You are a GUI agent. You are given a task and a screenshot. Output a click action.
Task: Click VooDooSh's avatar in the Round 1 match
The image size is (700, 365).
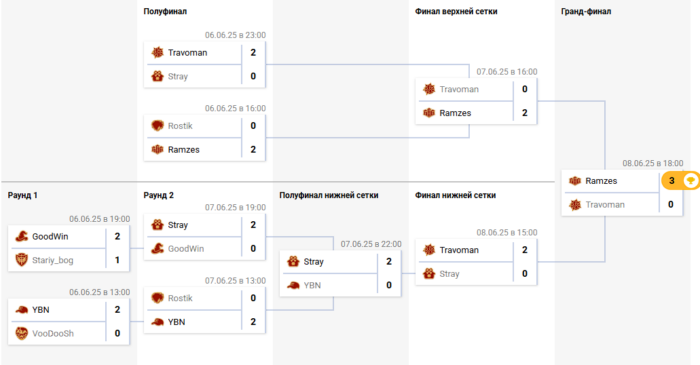[x=21, y=333]
